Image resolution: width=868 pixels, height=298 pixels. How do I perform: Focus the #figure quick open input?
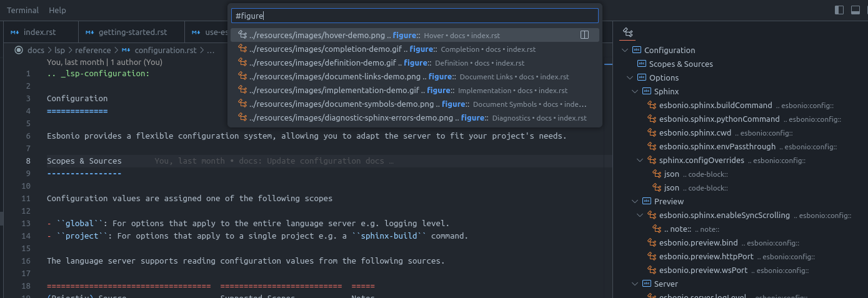click(x=415, y=16)
